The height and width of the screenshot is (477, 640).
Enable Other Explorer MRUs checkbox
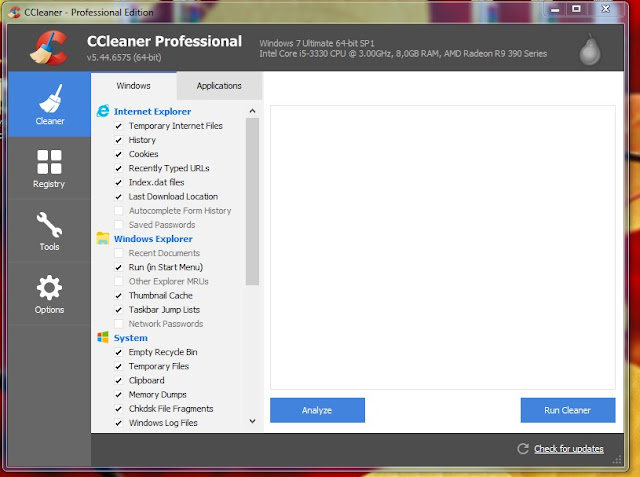118,282
